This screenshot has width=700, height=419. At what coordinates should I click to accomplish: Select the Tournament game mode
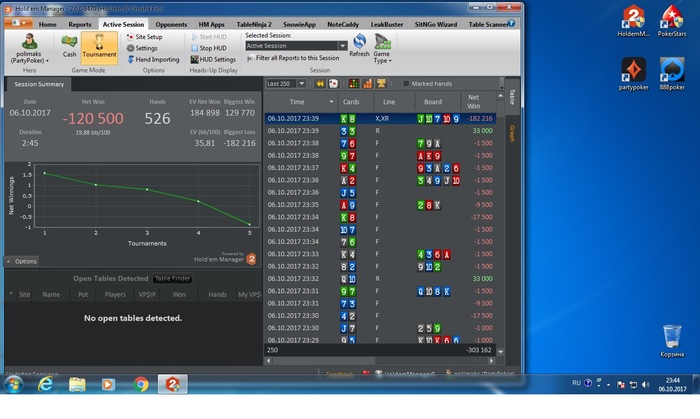click(x=99, y=47)
